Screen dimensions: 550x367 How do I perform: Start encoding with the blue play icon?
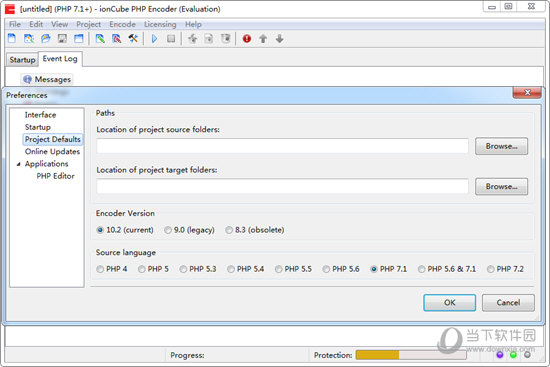pos(154,39)
